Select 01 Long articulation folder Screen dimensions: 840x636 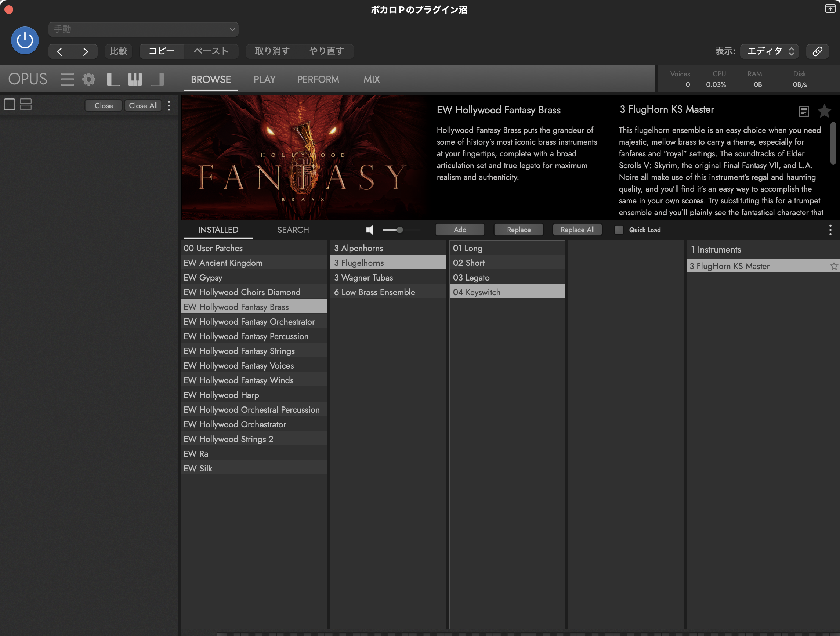pyautogui.click(x=507, y=248)
